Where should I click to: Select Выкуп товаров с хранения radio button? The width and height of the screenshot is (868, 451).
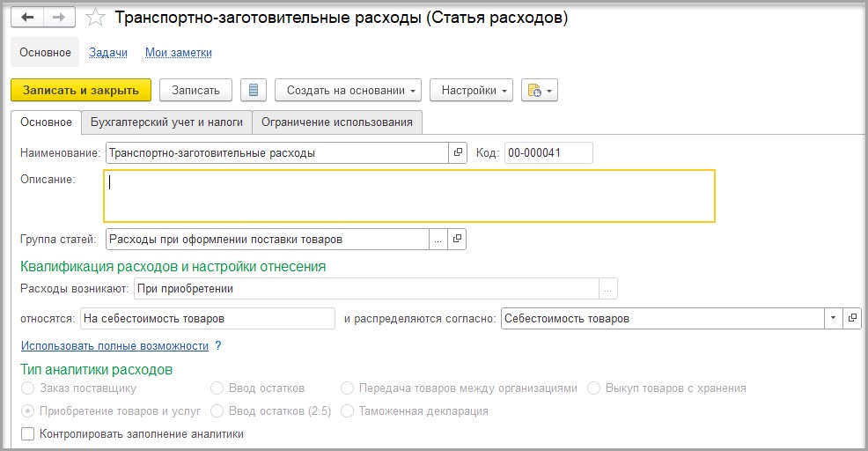[593, 388]
